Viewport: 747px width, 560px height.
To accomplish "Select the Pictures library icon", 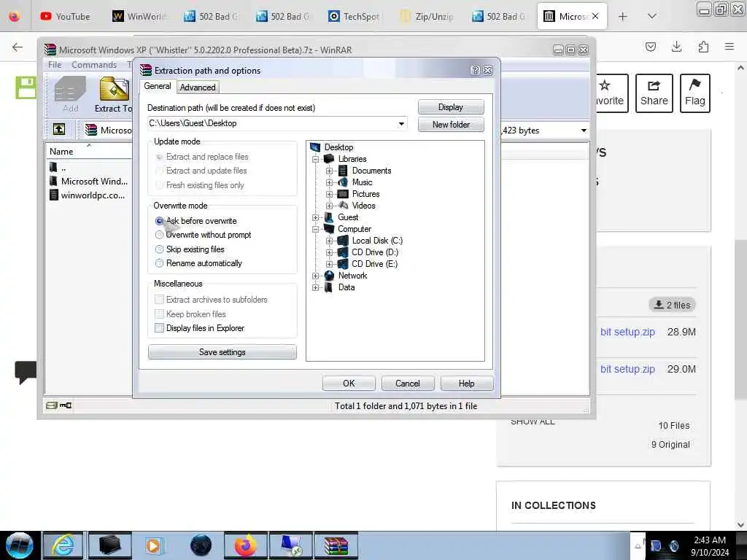I will (343, 194).
